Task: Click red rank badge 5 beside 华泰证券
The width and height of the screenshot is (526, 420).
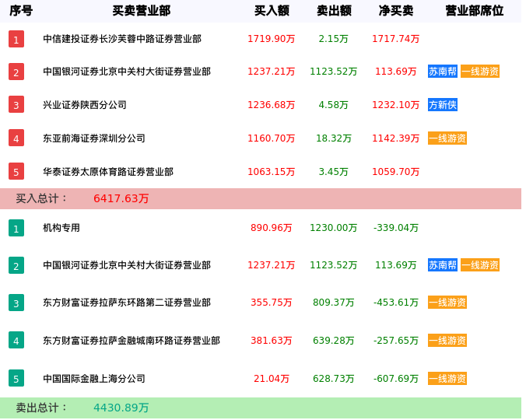Action: (x=16, y=171)
